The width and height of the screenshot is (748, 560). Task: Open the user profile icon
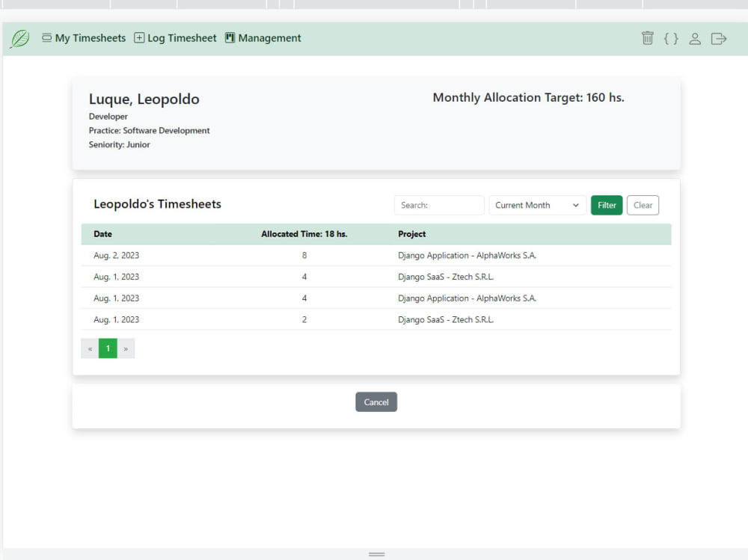(x=695, y=38)
